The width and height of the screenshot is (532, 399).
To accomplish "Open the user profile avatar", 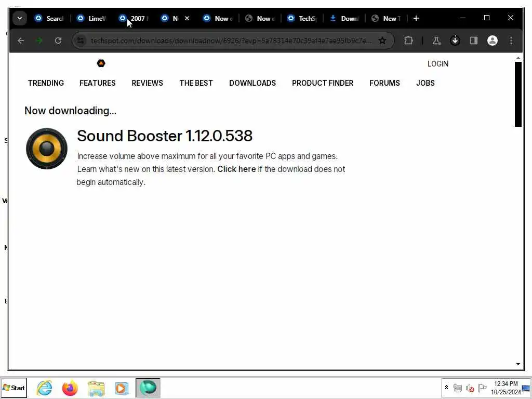I will 493,41.
